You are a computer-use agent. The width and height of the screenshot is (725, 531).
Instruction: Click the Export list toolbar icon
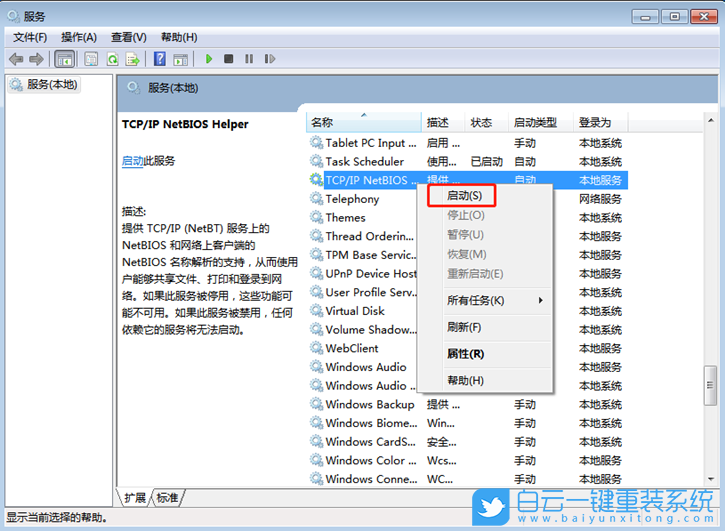pyautogui.click(x=133, y=59)
